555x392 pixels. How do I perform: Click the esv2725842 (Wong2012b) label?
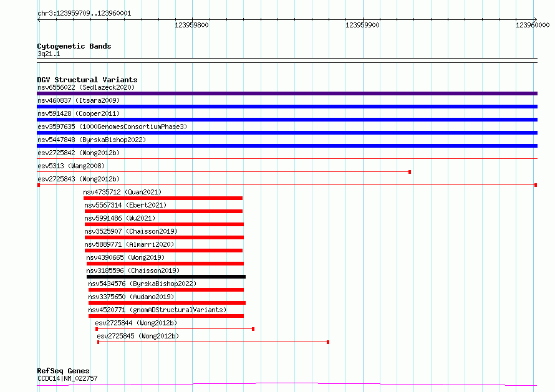(x=79, y=153)
